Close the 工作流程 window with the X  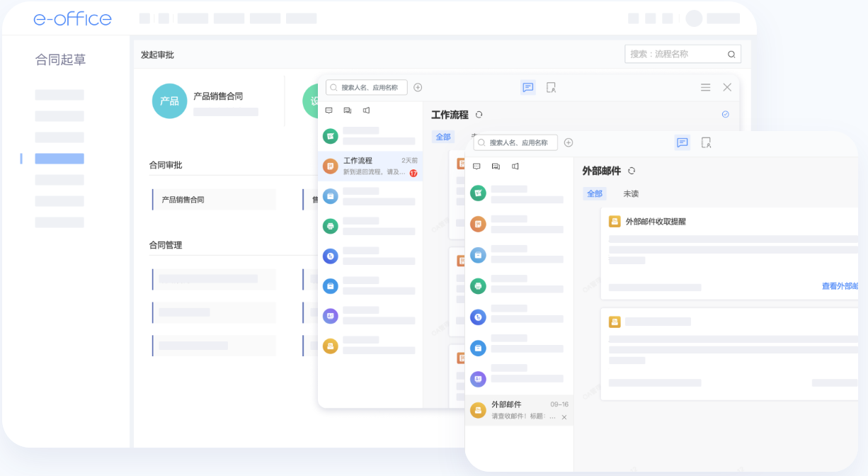pyautogui.click(x=727, y=87)
